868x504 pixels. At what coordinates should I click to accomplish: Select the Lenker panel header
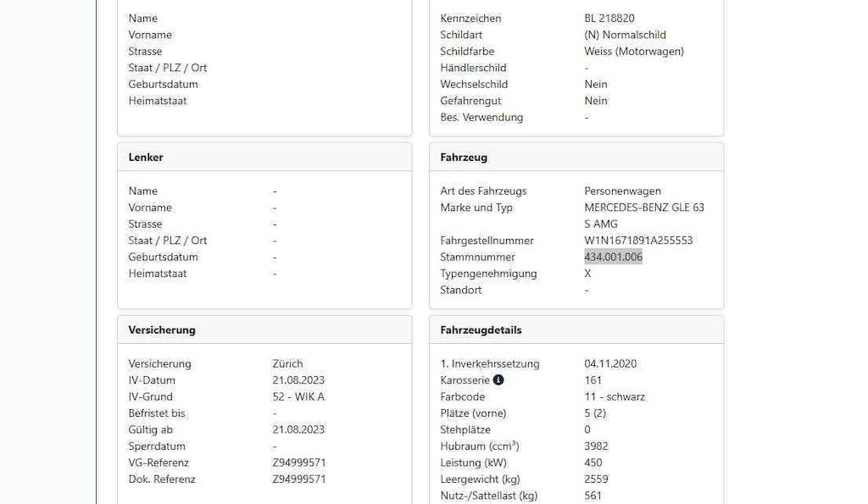tap(146, 158)
